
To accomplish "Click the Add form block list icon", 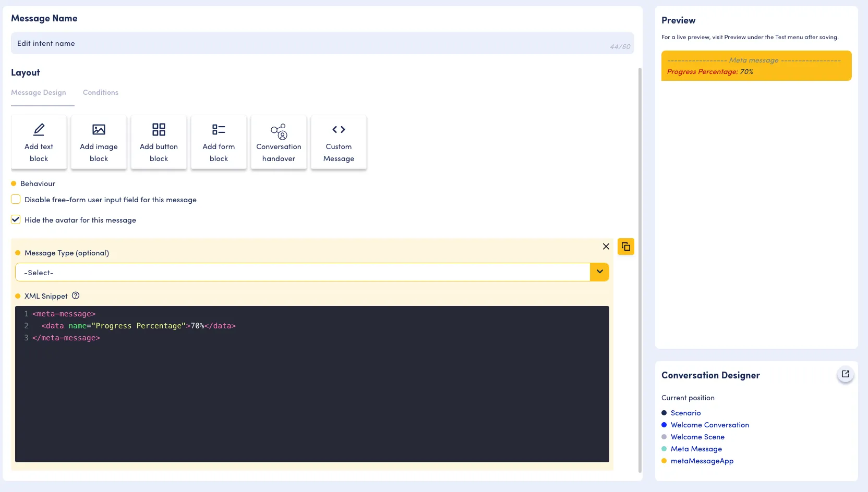I will pos(219,129).
